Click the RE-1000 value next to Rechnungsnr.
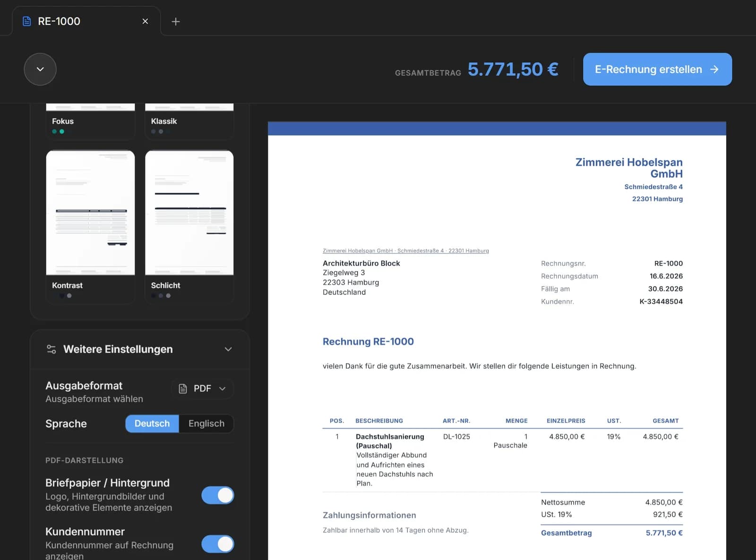 pyautogui.click(x=668, y=263)
